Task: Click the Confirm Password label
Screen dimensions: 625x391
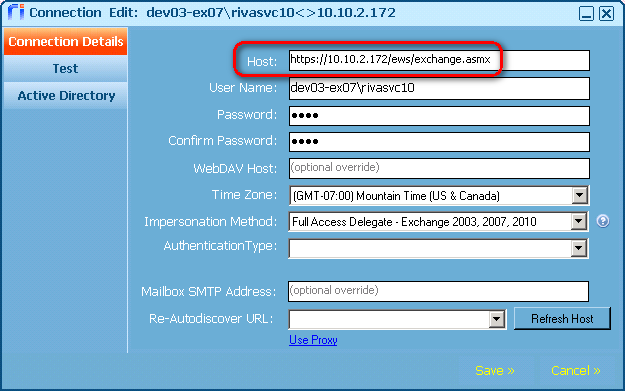Action: pos(222,141)
